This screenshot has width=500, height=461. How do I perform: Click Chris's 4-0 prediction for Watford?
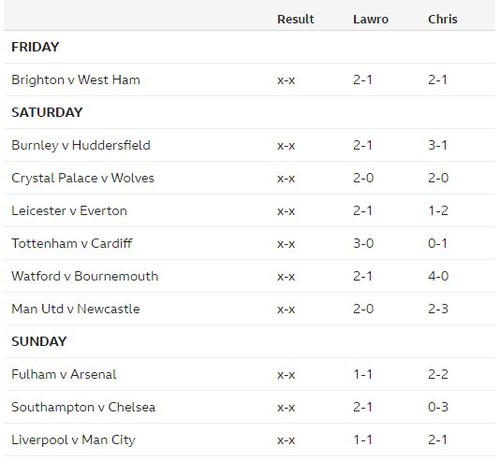click(x=438, y=276)
